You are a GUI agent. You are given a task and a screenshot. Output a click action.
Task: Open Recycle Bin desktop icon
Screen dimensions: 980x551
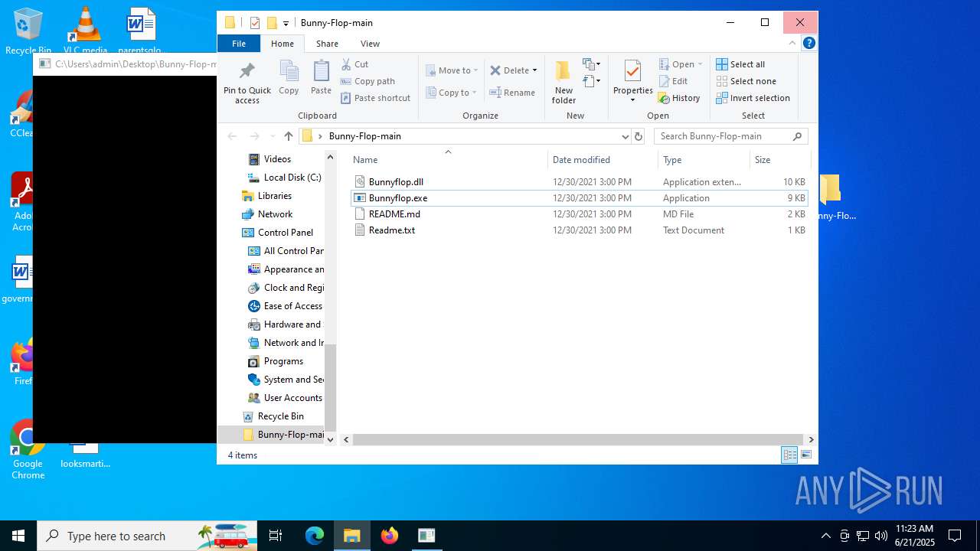pyautogui.click(x=28, y=31)
